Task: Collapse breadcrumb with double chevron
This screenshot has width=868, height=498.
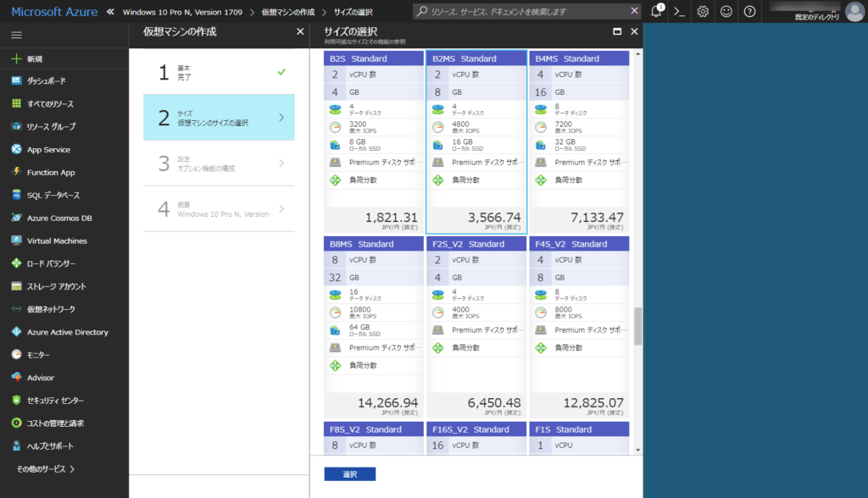Action: click(x=110, y=12)
